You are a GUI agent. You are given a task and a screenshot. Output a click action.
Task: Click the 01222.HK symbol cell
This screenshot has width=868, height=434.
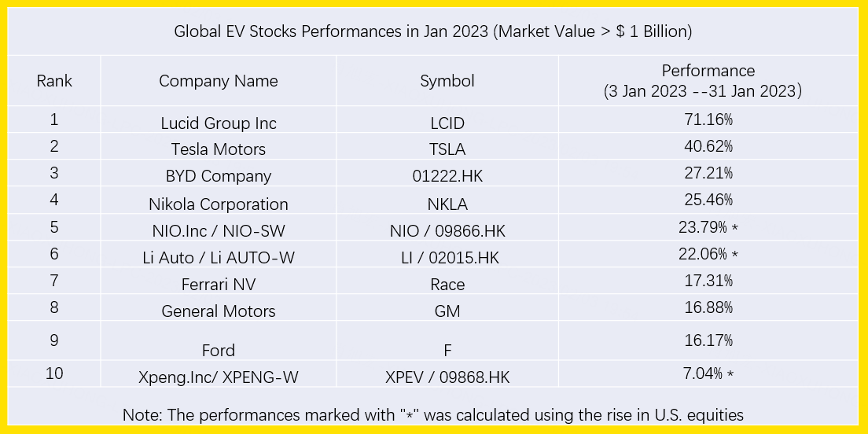coord(447,176)
